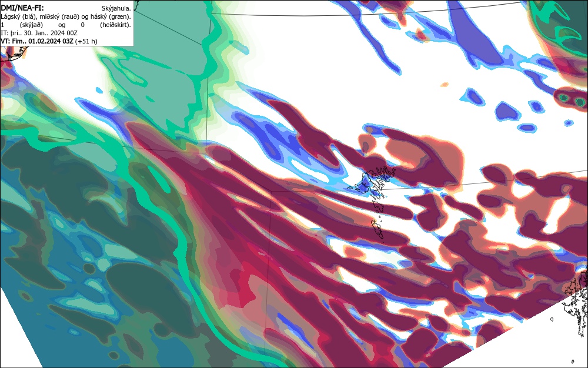Viewport: 588px width, 368px height.
Task: Click the "Skýjahula." title text
Action: pyautogui.click(x=116, y=8)
